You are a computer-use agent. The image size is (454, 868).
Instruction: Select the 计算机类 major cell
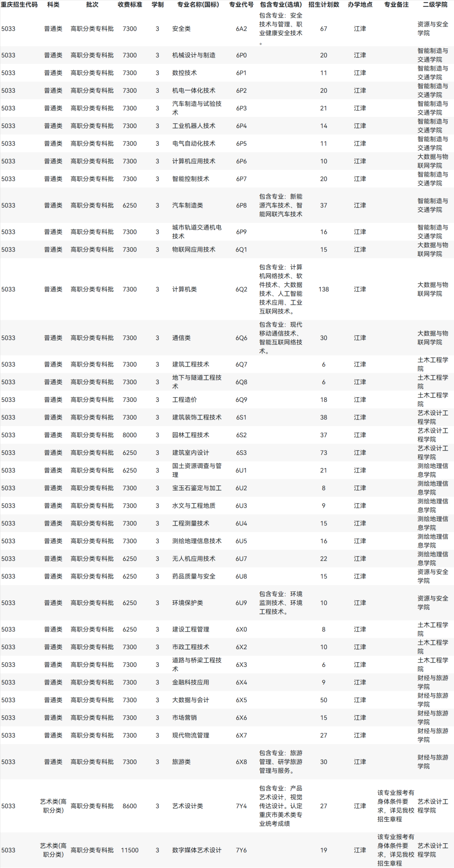(x=185, y=289)
